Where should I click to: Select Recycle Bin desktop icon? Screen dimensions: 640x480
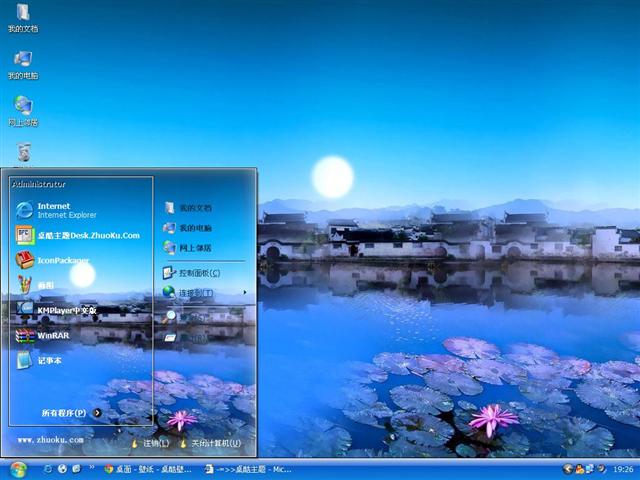point(24,153)
